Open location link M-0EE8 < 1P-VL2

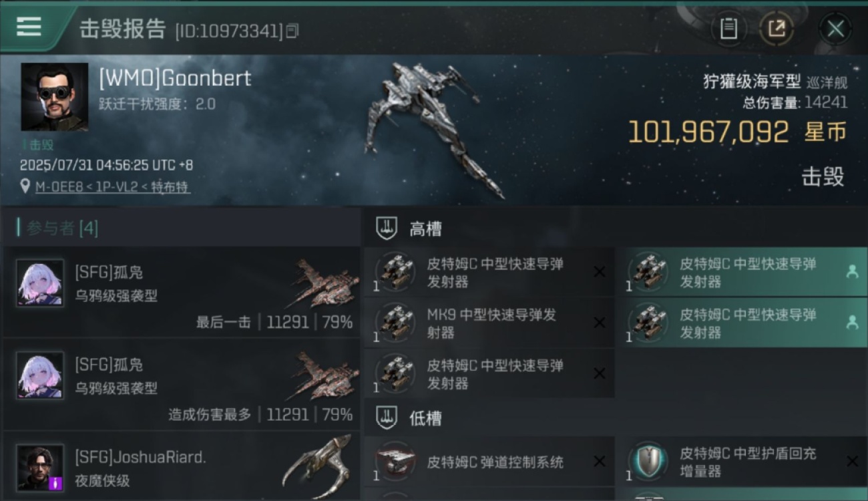(x=113, y=187)
